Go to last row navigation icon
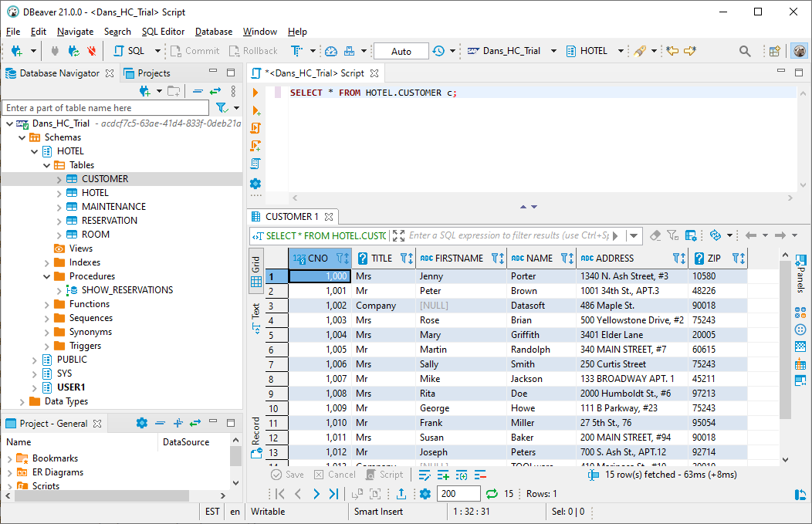The height and width of the screenshot is (524, 812). pyautogui.click(x=333, y=494)
